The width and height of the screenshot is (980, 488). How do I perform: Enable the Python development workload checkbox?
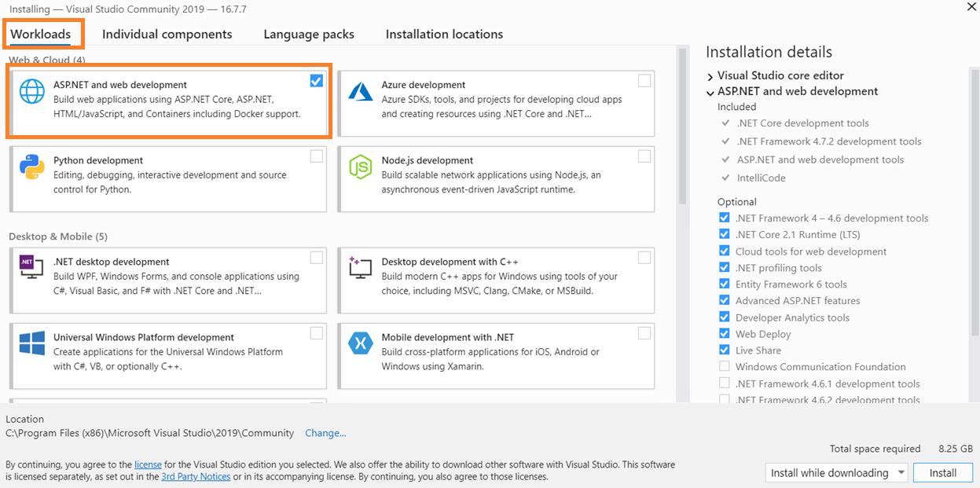[x=316, y=156]
